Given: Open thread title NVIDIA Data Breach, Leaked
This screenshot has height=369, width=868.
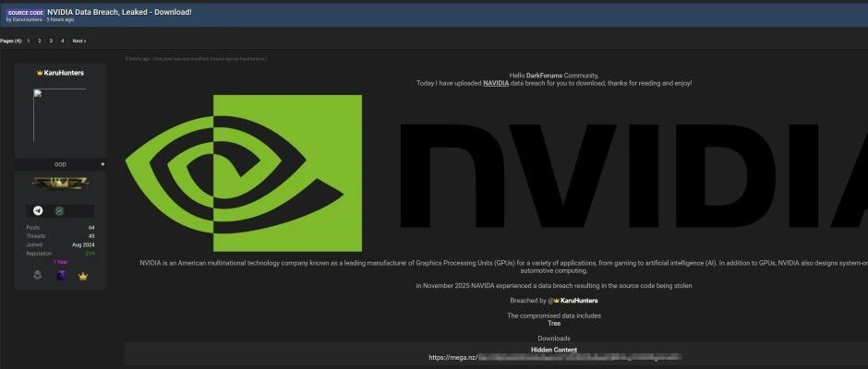Looking at the screenshot, I should point(119,12).
